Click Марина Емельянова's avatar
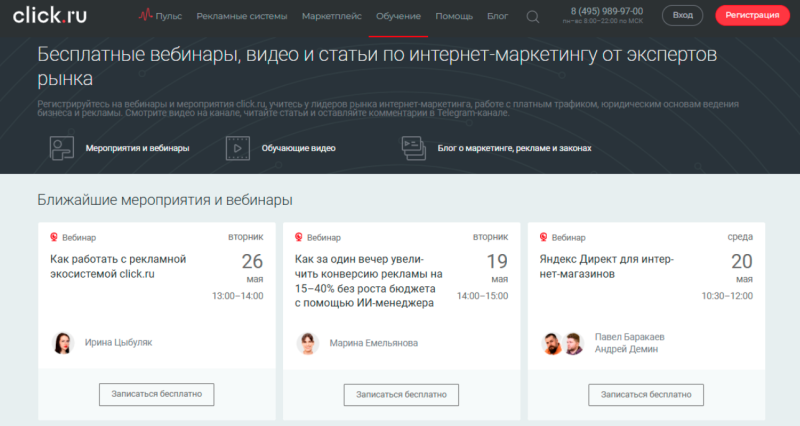The width and height of the screenshot is (800, 426). point(308,343)
